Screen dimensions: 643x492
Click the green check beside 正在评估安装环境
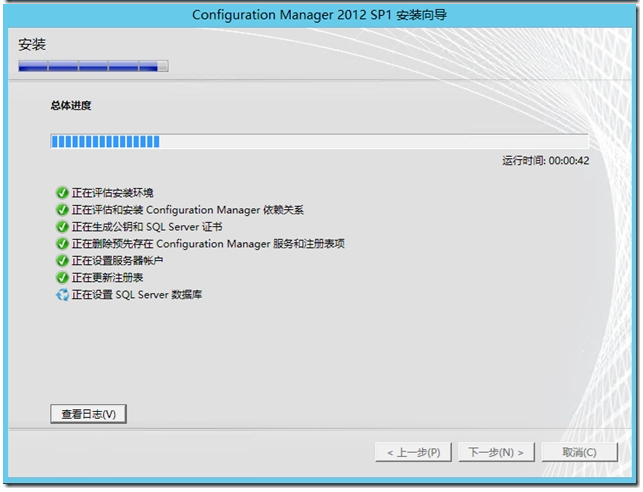[x=62, y=193]
